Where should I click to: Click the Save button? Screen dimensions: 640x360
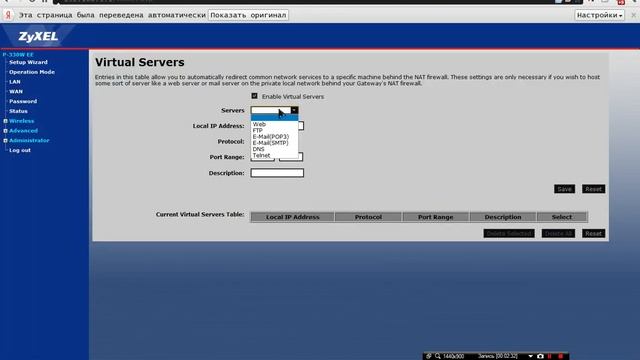click(x=564, y=189)
